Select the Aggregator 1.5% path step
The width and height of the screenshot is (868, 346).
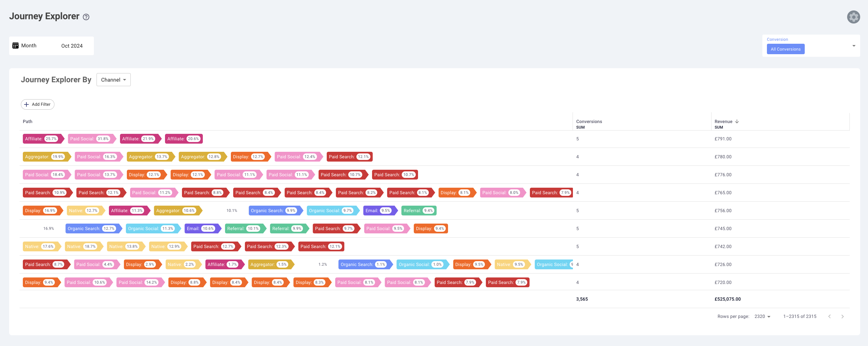[271, 264]
